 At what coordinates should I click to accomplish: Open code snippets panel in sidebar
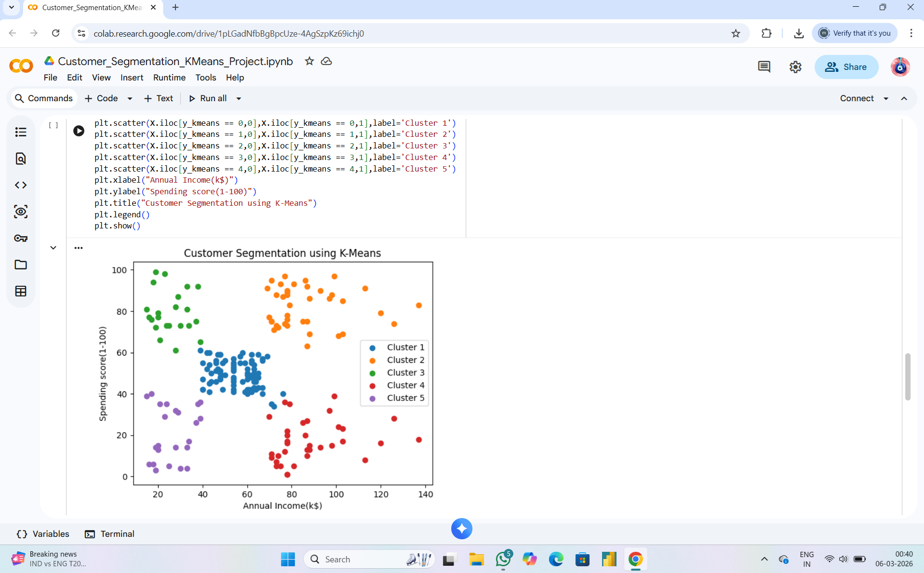coord(21,185)
